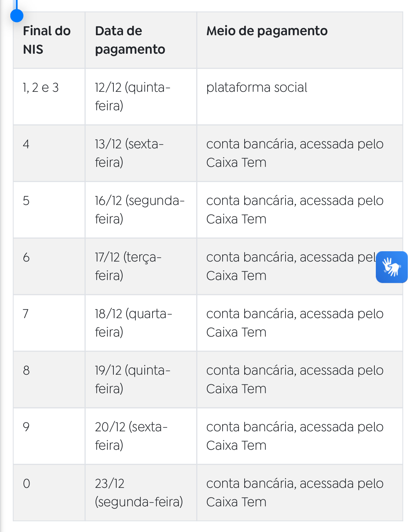Viewport: 416px width, 532px height.
Task: Tap the '13/12 (sexta-feira)' date cell
Action: 141,153
